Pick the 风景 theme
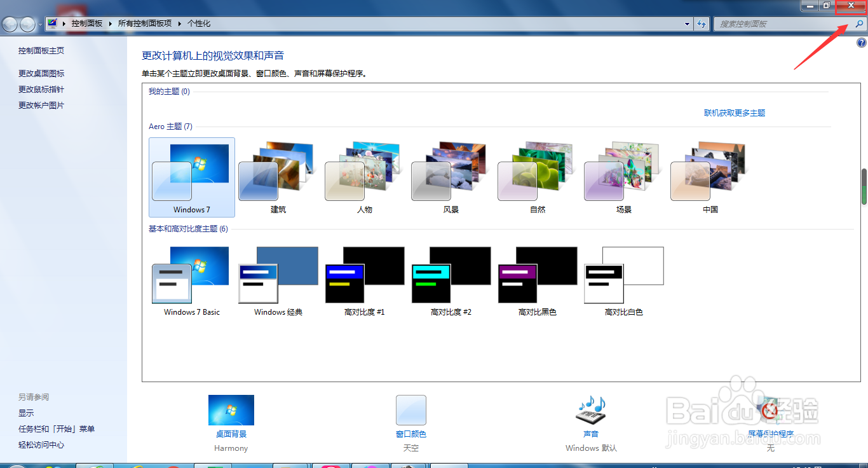The image size is (868, 468). [451, 177]
